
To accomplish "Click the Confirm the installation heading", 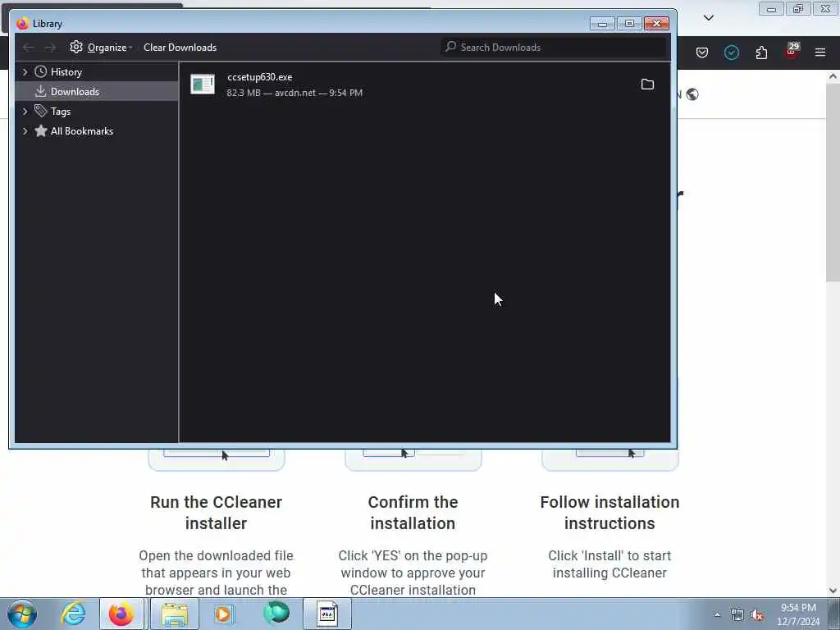I will coord(413,512).
